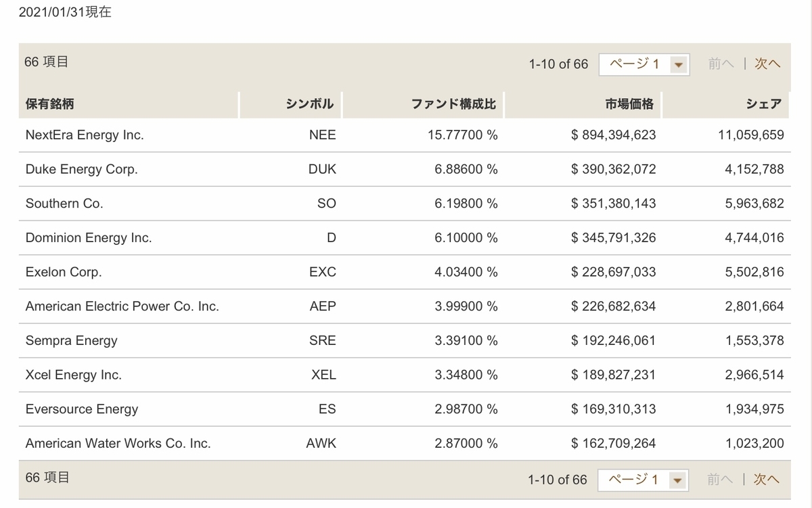Click market value $ 169,310,313
This screenshot has height=508, width=812.
click(614, 409)
